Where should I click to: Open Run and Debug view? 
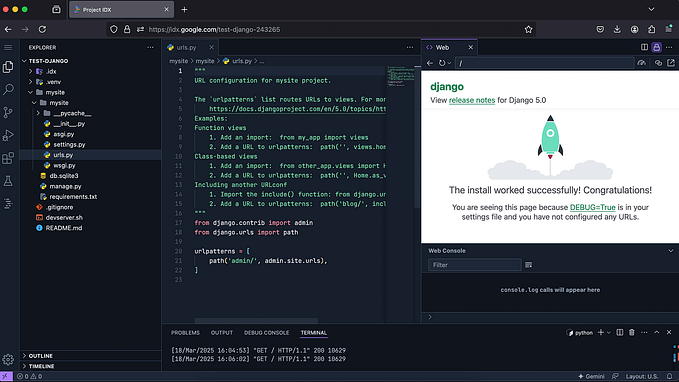(x=8, y=135)
